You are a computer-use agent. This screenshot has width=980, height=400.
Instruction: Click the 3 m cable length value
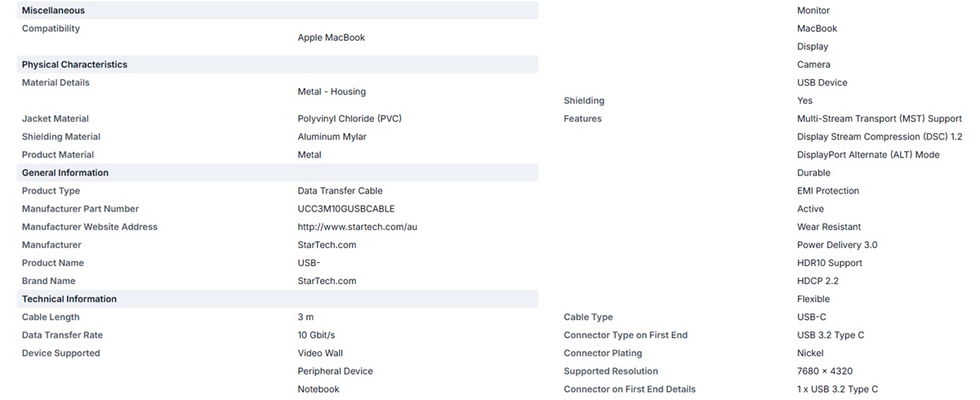[305, 318]
